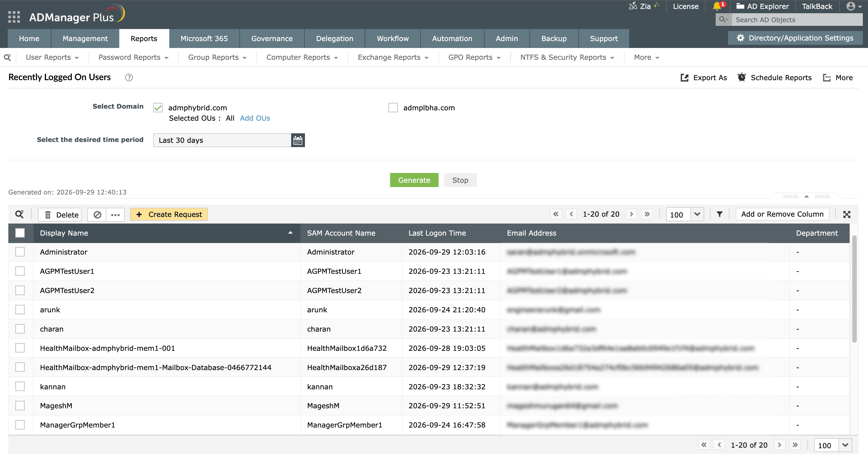Switch to the Governance tab
868x462 pixels.
(272, 38)
